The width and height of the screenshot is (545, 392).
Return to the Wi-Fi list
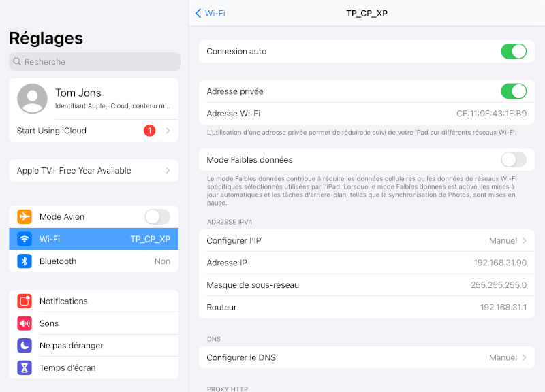tap(211, 13)
